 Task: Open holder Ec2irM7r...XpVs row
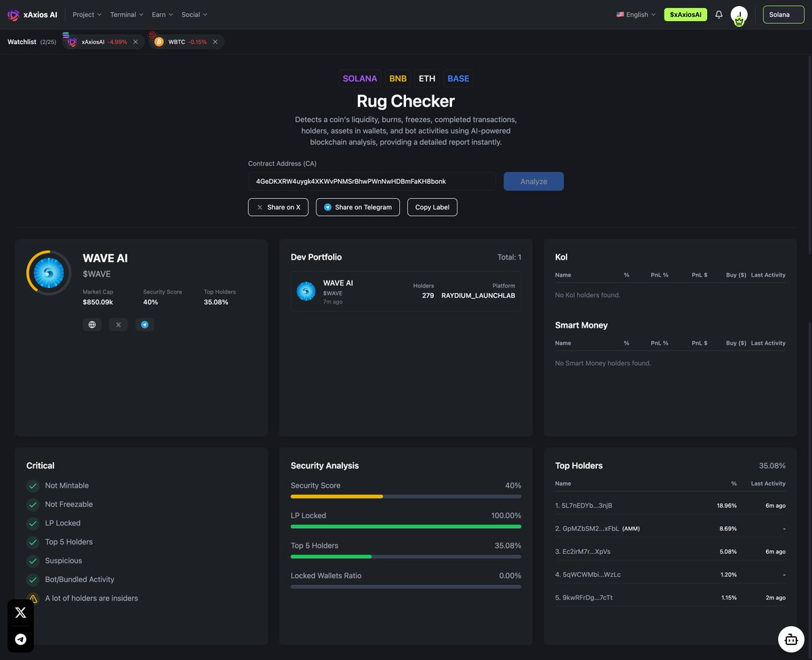[x=671, y=551]
